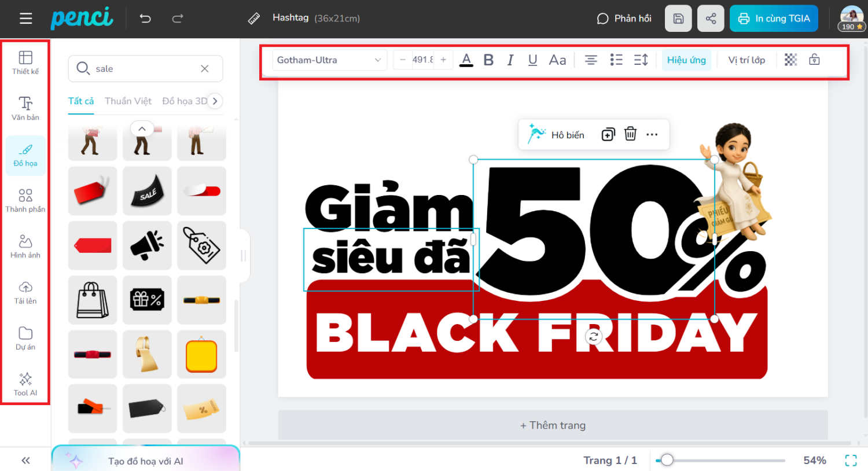Click the undo arrow icon

tap(145, 19)
